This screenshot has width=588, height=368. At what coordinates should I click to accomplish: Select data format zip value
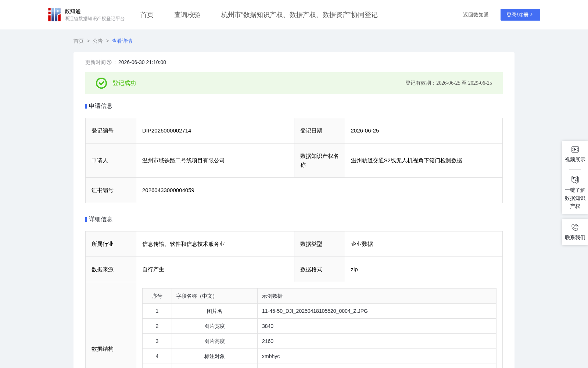point(354,269)
